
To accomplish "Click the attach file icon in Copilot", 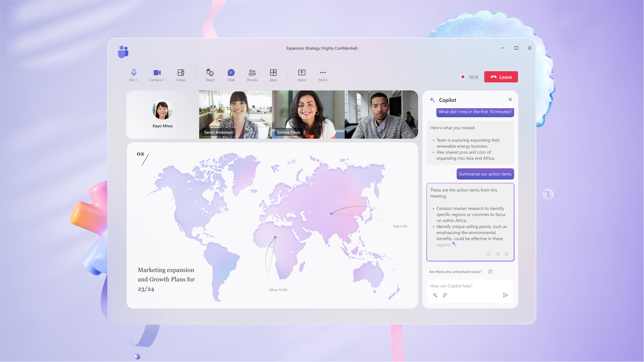I will click(x=445, y=295).
